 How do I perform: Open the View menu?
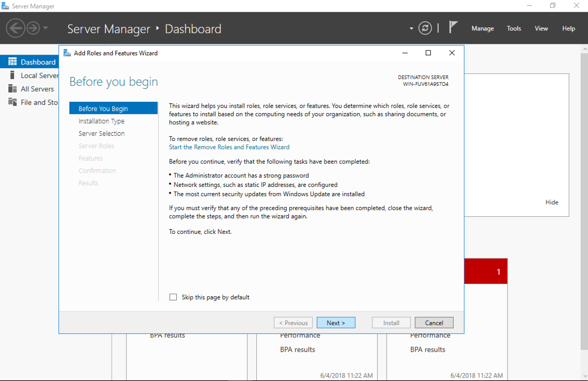pos(541,28)
